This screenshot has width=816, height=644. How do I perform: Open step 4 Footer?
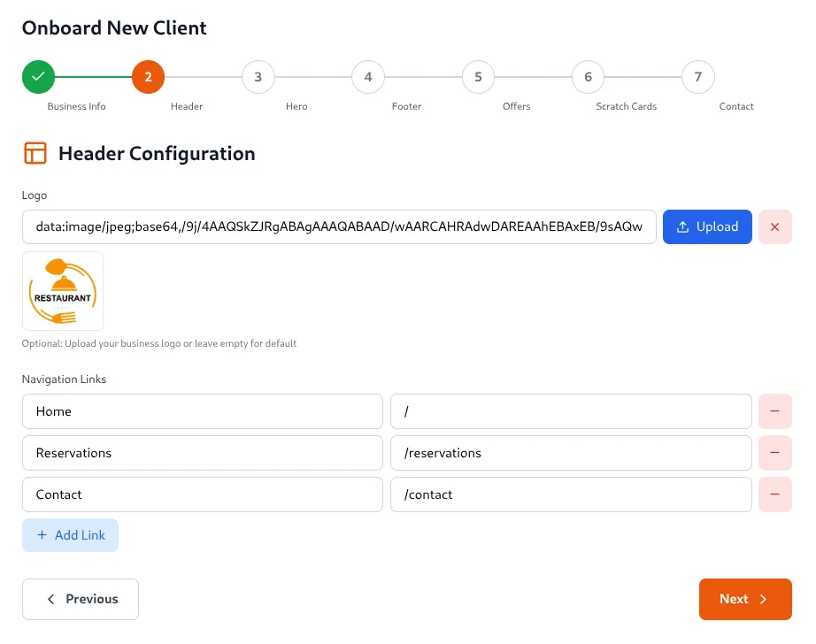[367, 77]
